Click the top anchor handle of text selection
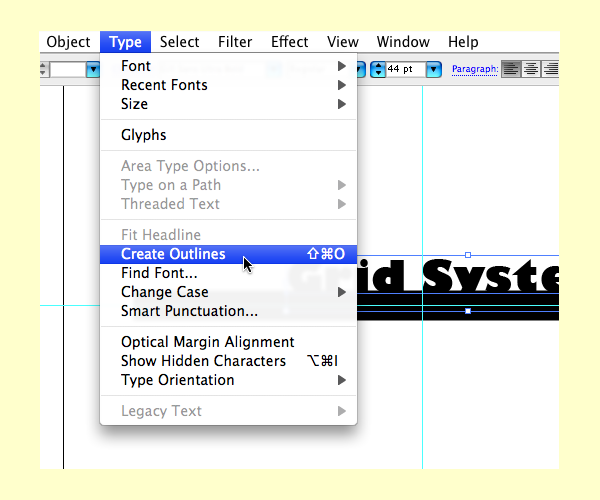This screenshot has height=500, width=600. tap(468, 255)
